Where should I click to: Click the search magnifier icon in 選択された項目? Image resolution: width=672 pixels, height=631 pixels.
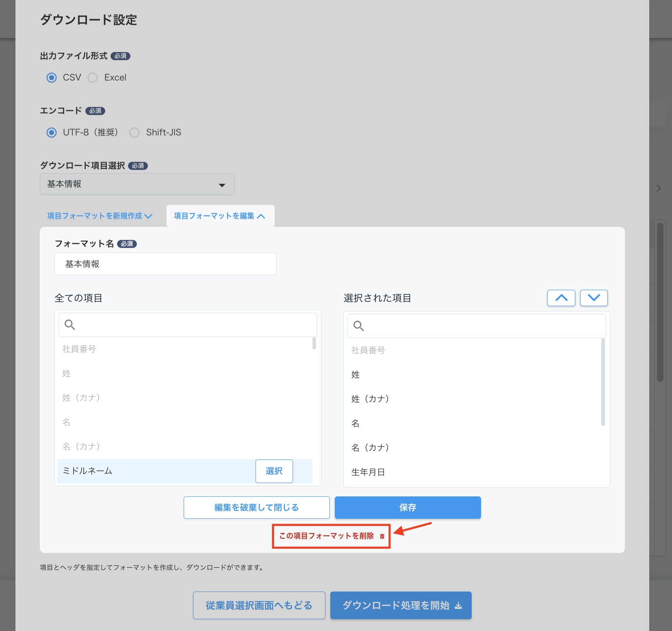[x=359, y=326]
